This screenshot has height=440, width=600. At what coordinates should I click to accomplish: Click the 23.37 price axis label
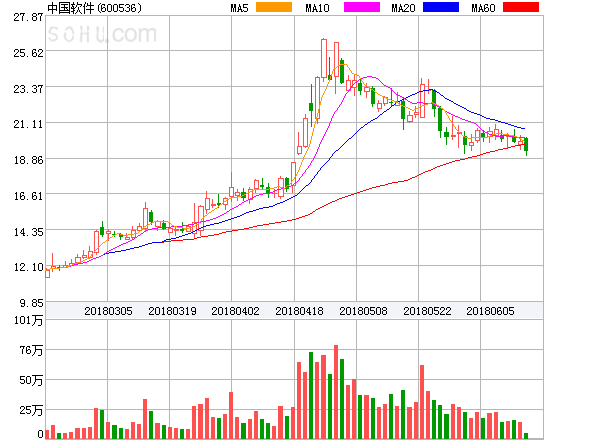click(28, 89)
